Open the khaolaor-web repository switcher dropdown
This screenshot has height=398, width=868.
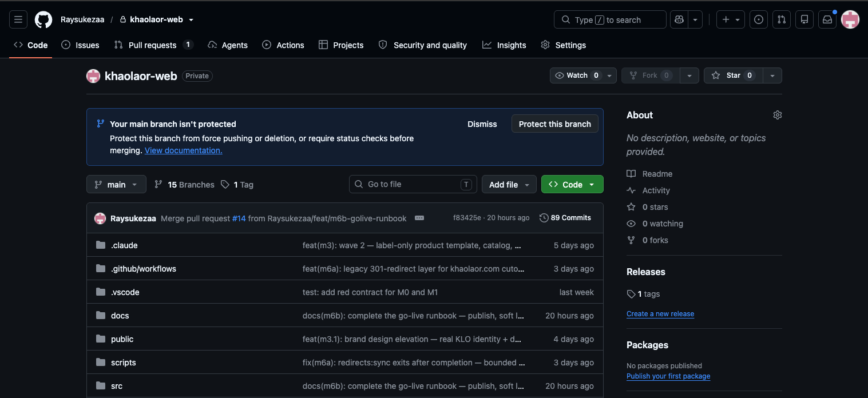[x=191, y=19]
